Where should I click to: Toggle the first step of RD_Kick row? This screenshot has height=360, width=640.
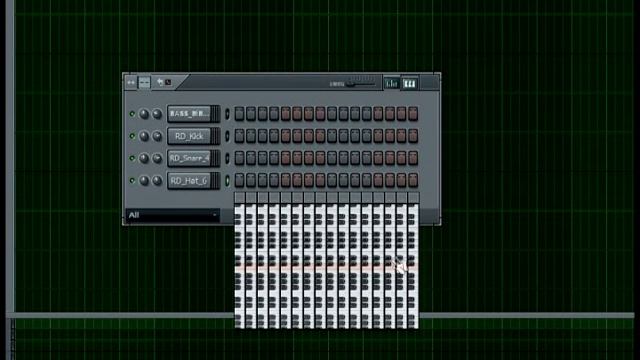click(x=240, y=136)
